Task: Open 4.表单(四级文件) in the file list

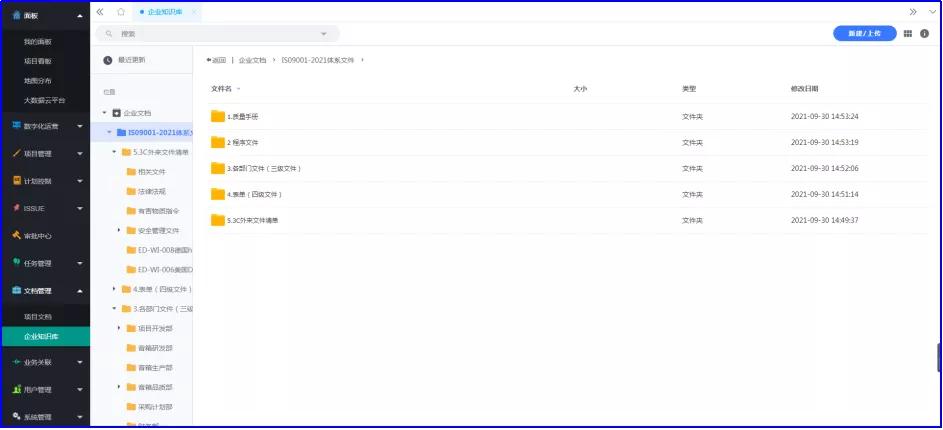Action: pos(254,194)
